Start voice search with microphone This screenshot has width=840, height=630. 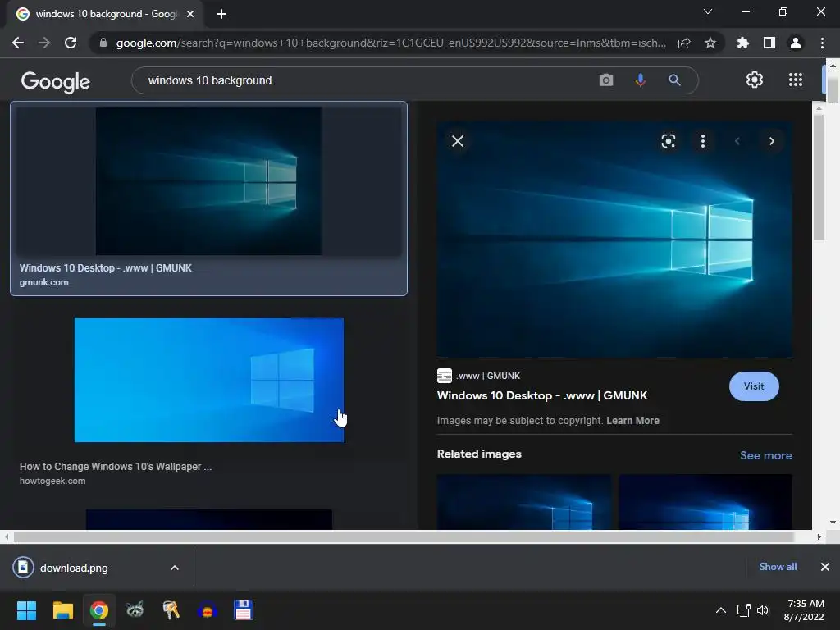[640, 80]
